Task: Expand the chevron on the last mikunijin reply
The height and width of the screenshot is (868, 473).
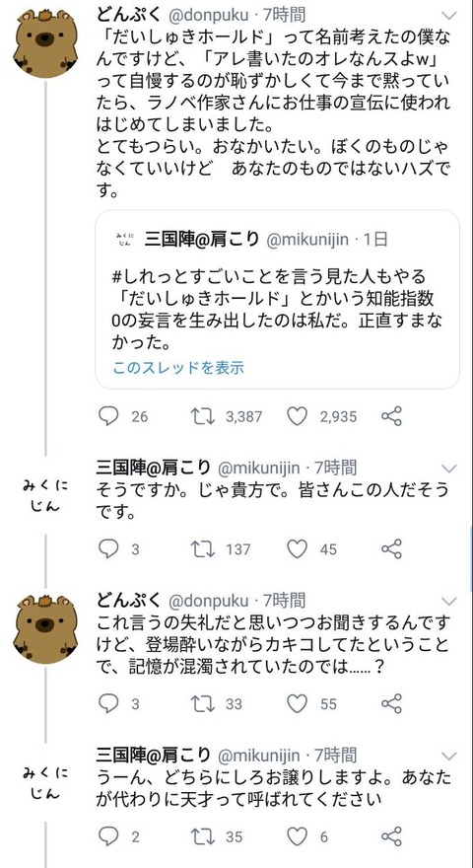Action: coord(450,757)
